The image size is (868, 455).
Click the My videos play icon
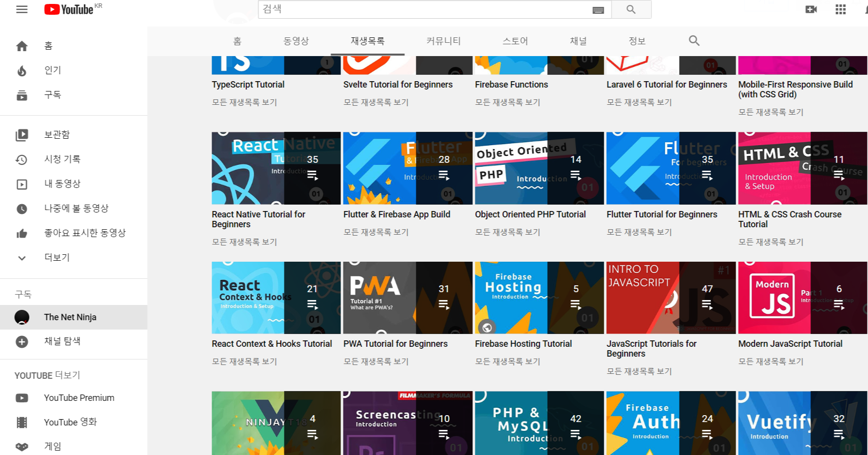(22, 184)
